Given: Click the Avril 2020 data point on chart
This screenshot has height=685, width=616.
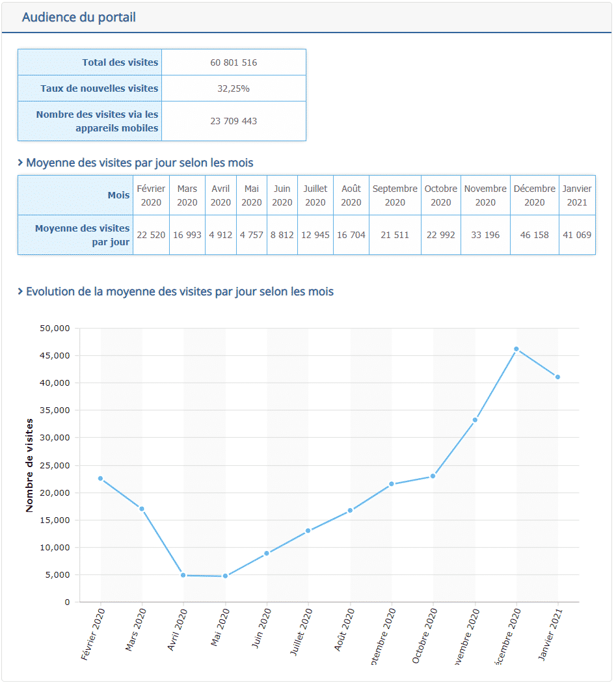Looking at the screenshot, I should [x=183, y=575].
